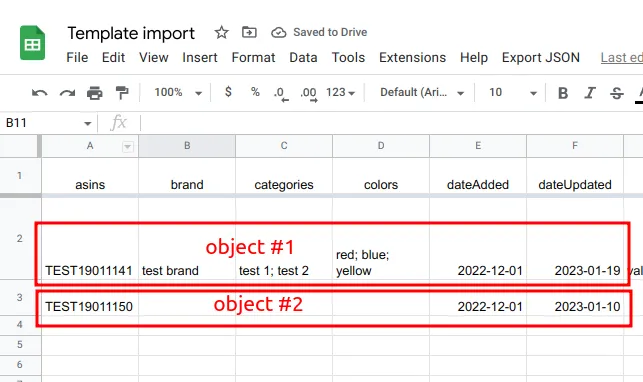643x382 pixels.
Task: Open the Format menu
Action: [253, 57]
